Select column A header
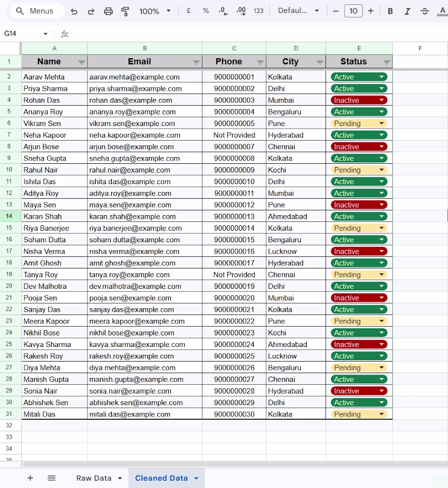The height and width of the screenshot is (488, 448). pos(55,48)
